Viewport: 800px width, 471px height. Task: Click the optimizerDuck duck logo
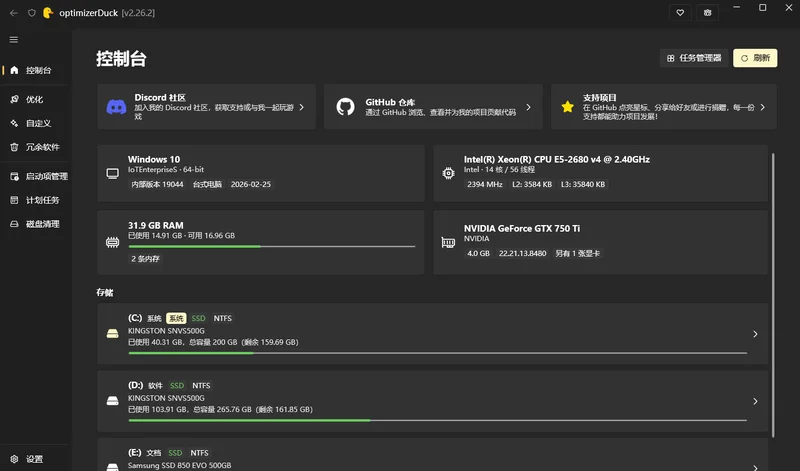(48, 13)
